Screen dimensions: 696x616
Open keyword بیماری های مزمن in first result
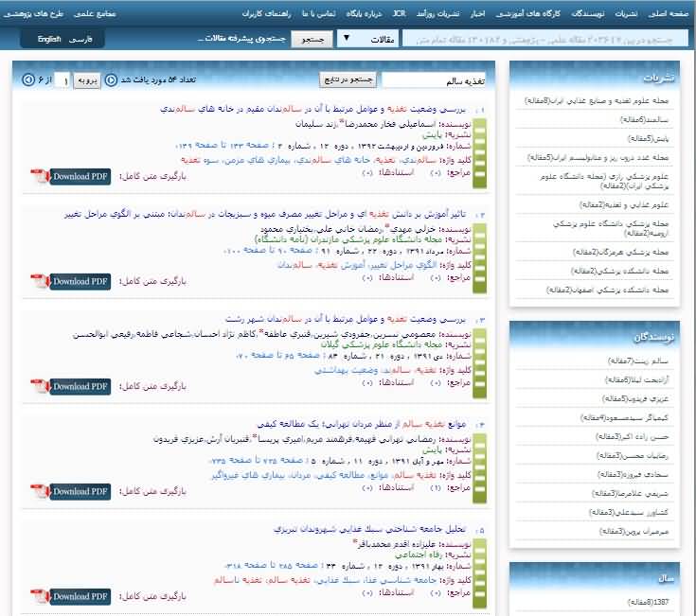click(257, 160)
